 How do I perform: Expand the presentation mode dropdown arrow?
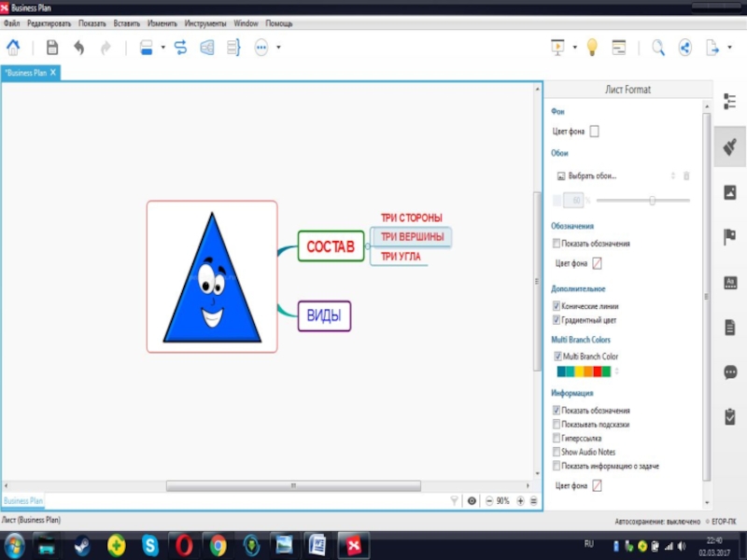[x=575, y=48]
